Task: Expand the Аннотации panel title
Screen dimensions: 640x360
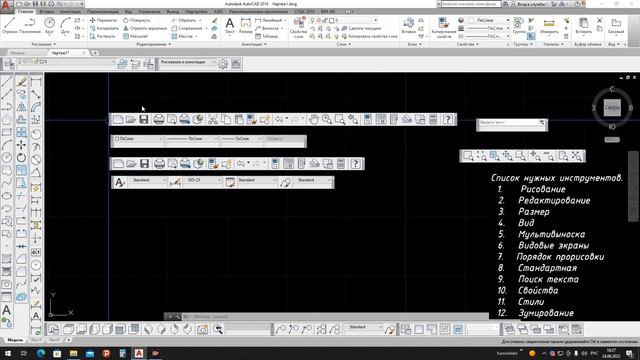Action: 253,44
